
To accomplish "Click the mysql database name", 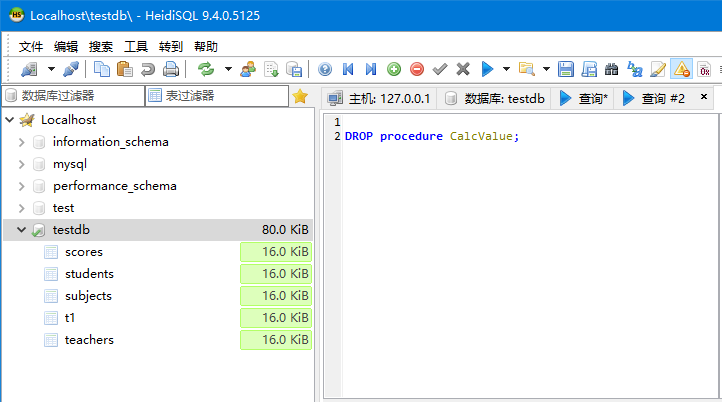I will point(70,164).
